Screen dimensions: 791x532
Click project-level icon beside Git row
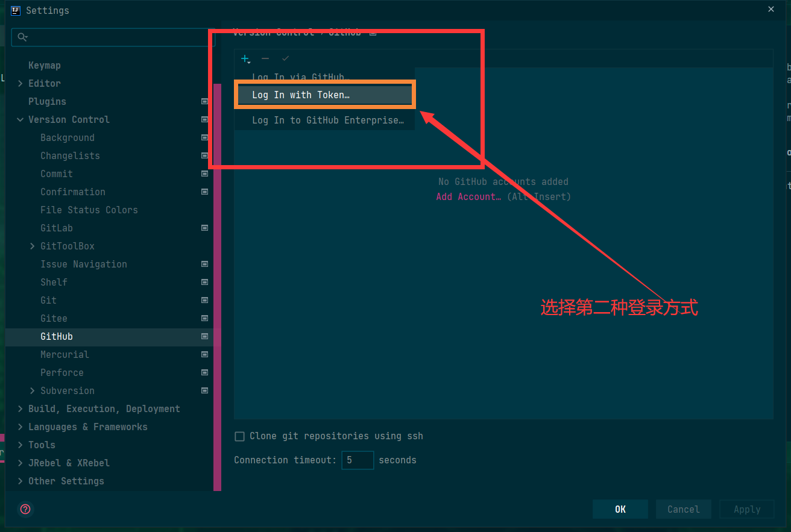205,300
